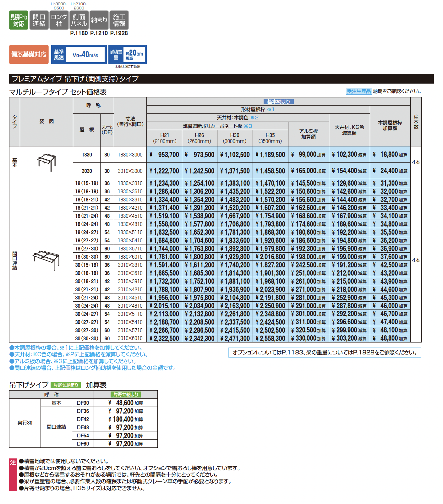The image size is (443, 504).
Task: Click the DF42 row in 加算表
Action: point(83,419)
